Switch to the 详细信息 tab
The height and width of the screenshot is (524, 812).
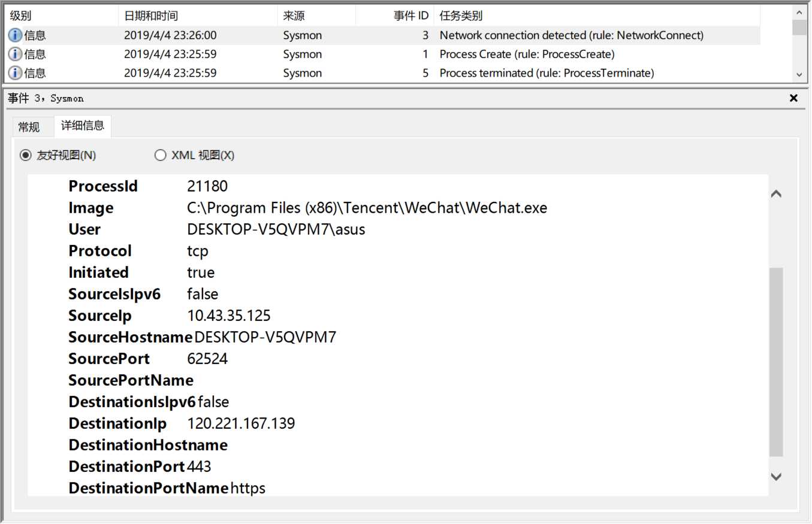83,126
